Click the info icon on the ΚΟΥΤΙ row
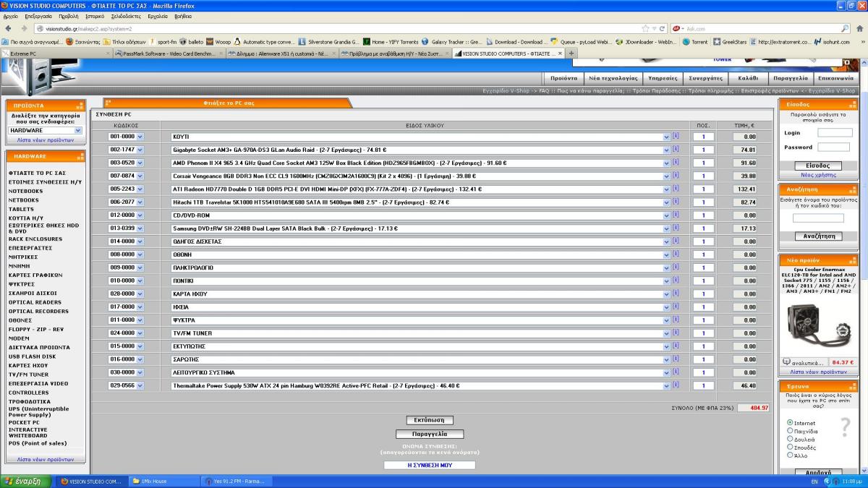The width and height of the screenshot is (868, 488). pyautogui.click(x=676, y=136)
